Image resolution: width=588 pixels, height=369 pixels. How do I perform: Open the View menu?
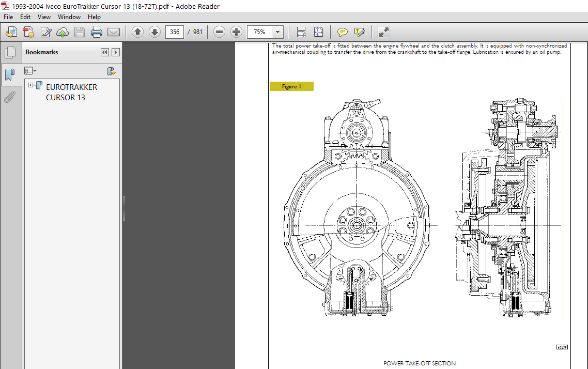[44, 17]
